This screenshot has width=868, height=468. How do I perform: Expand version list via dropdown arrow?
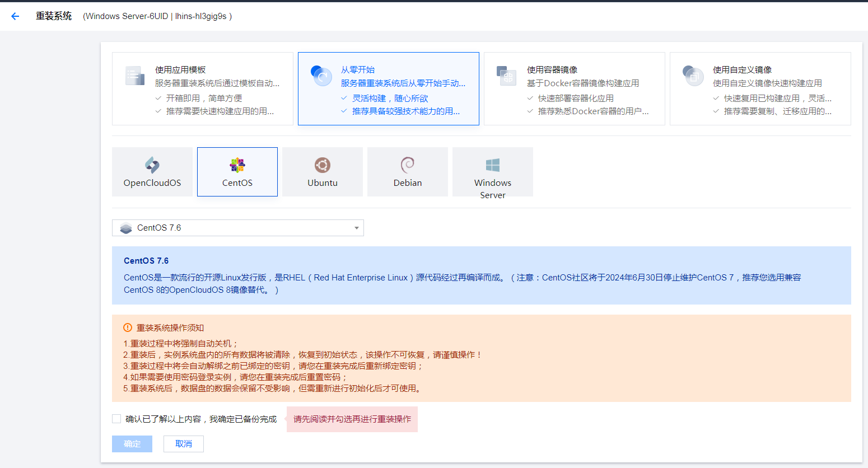click(x=357, y=228)
